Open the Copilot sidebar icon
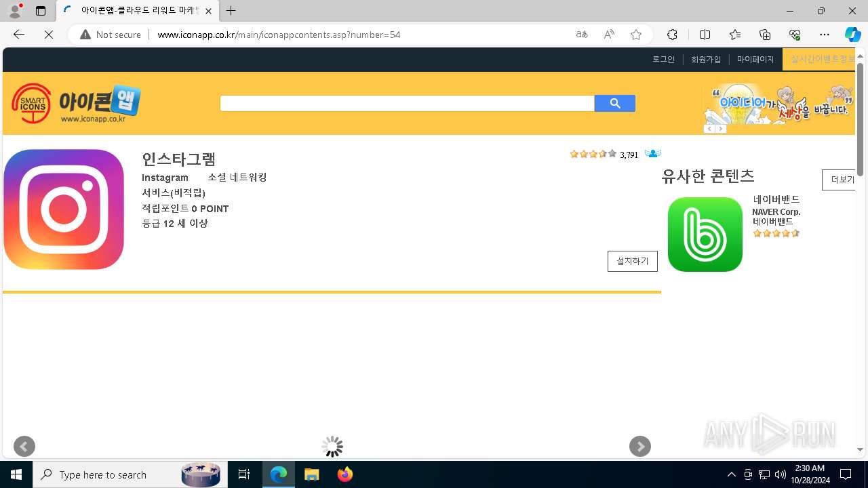 tap(853, 35)
